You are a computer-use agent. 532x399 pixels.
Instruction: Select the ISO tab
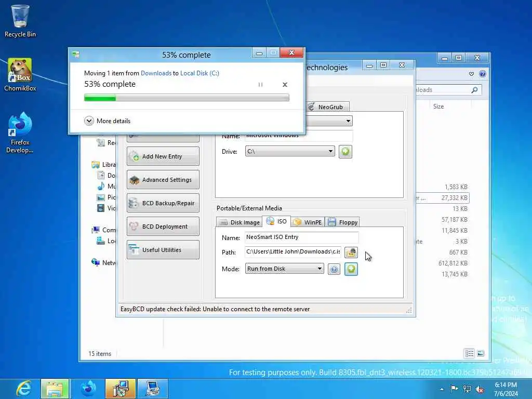pyautogui.click(x=276, y=221)
